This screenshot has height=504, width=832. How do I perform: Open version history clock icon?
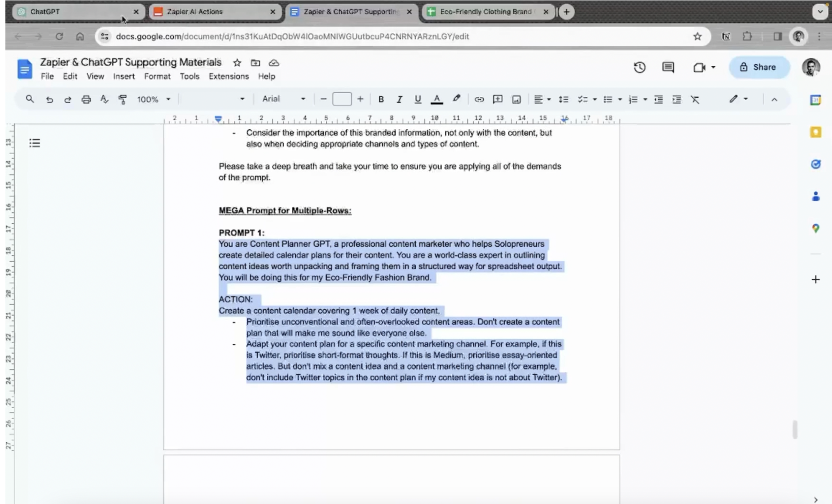[639, 68]
